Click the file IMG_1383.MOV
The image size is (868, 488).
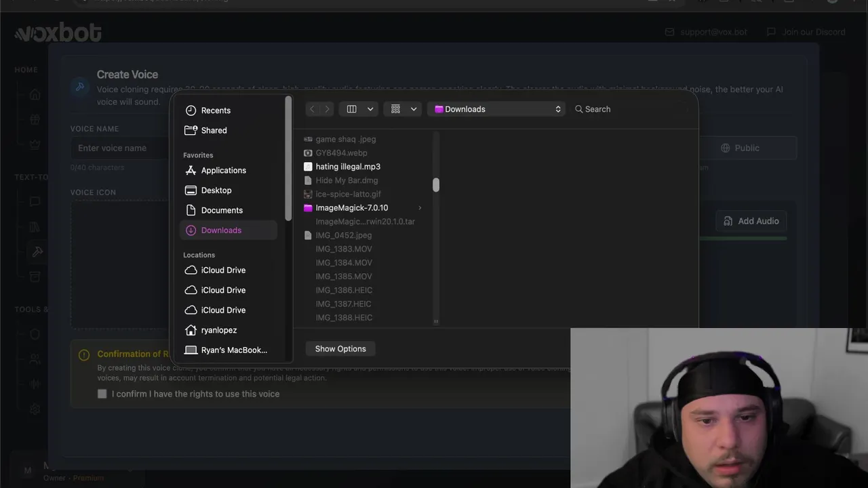pos(344,249)
